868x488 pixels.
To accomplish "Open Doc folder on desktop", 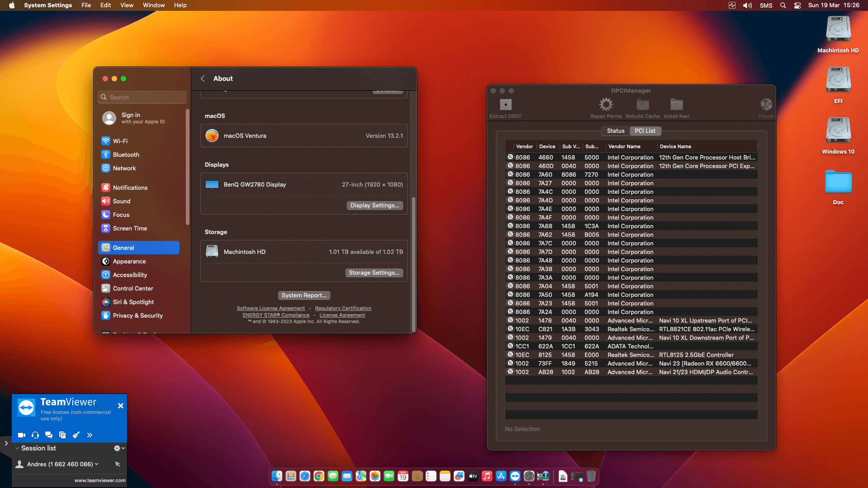I will [x=838, y=187].
